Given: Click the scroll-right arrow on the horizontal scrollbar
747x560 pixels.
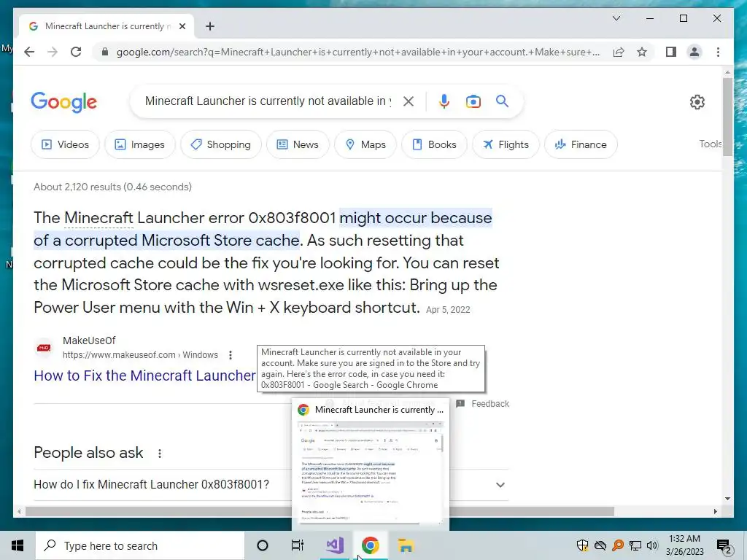Looking at the screenshot, I should [715, 511].
